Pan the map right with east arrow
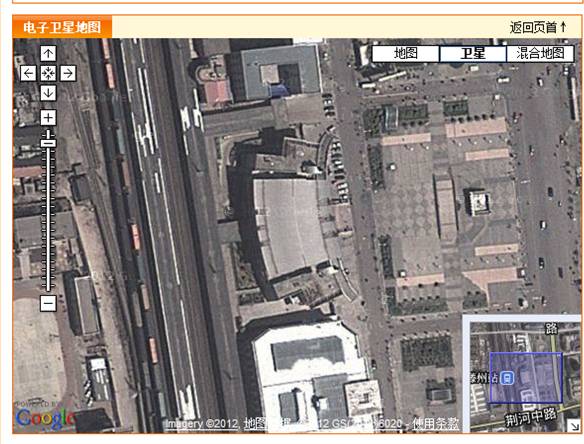The image size is (584, 444). point(68,73)
